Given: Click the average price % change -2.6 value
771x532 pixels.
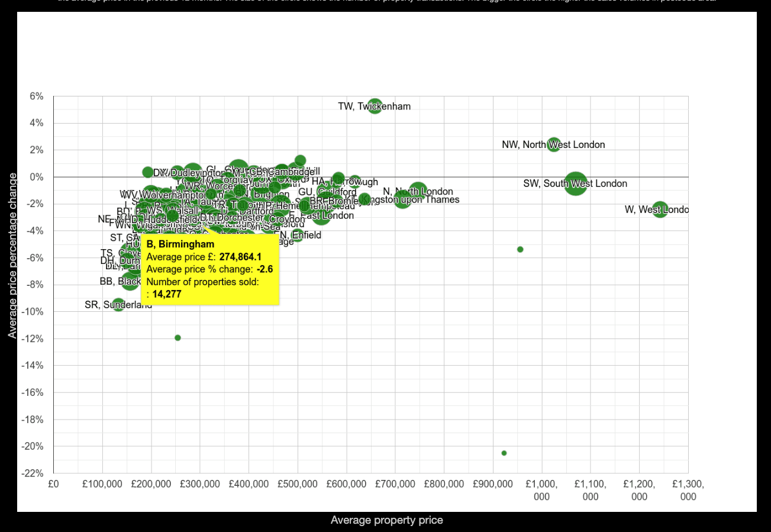Looking at the screenshot, I should (x=264, y=269).
